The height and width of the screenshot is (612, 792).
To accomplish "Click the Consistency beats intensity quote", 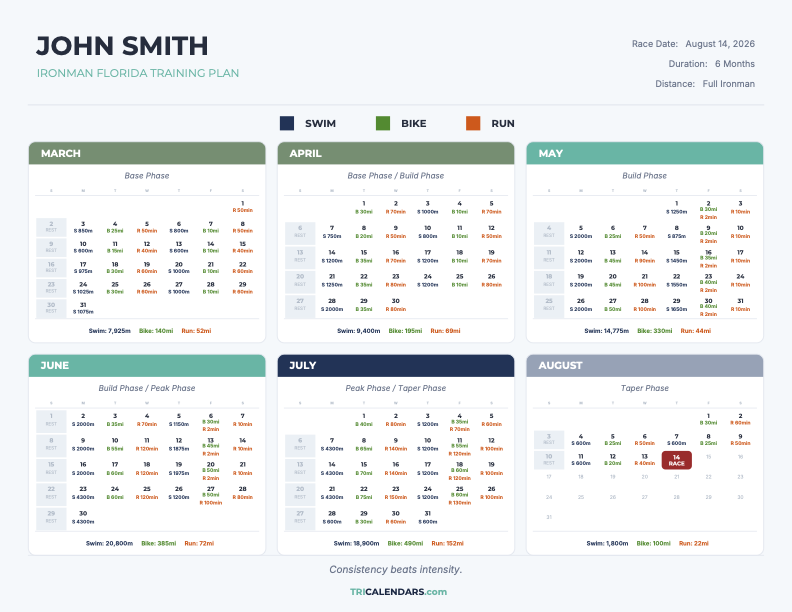I will pos(396,569).
